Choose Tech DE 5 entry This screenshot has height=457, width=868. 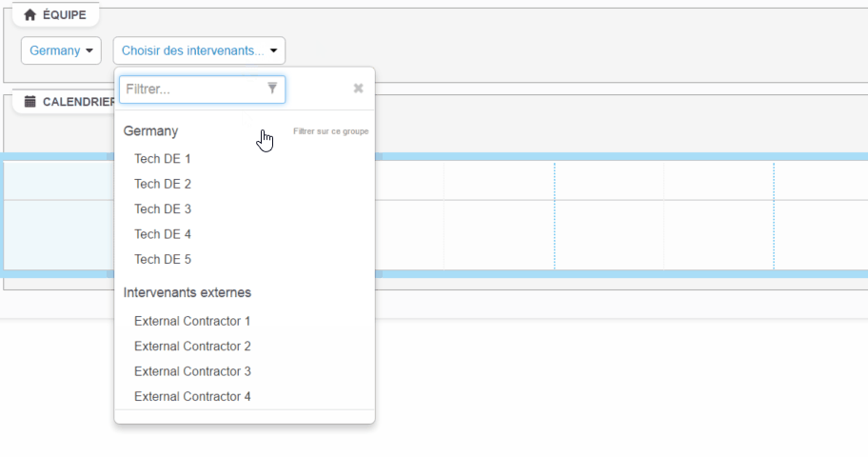click(163, 259)
